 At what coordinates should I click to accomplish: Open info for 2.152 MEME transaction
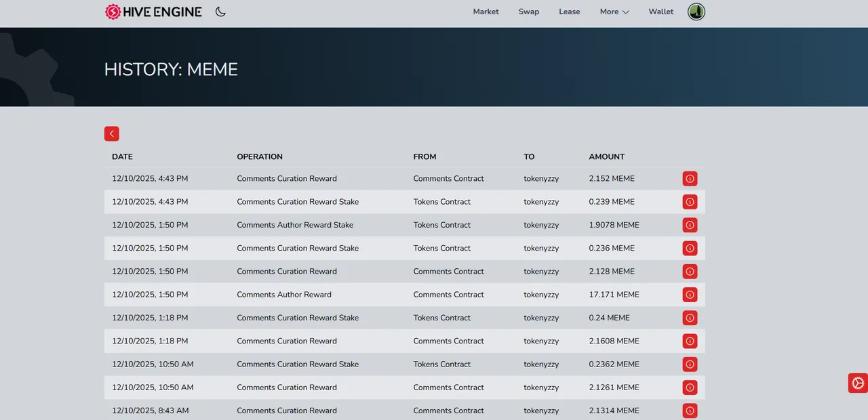point(690,179)
